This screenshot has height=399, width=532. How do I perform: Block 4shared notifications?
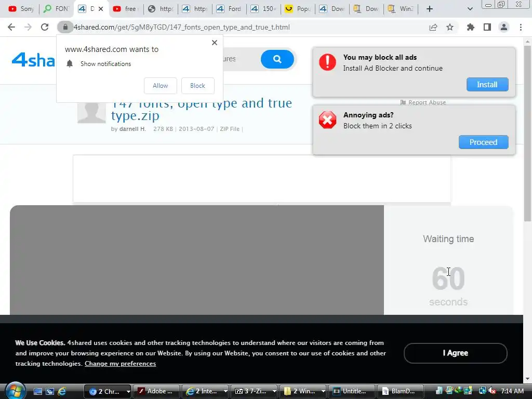[x=198, y=86]
